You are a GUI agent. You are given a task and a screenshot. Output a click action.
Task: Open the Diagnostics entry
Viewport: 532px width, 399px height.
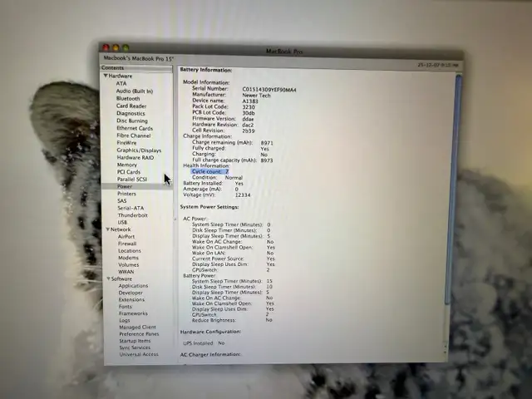click(131, 113)
